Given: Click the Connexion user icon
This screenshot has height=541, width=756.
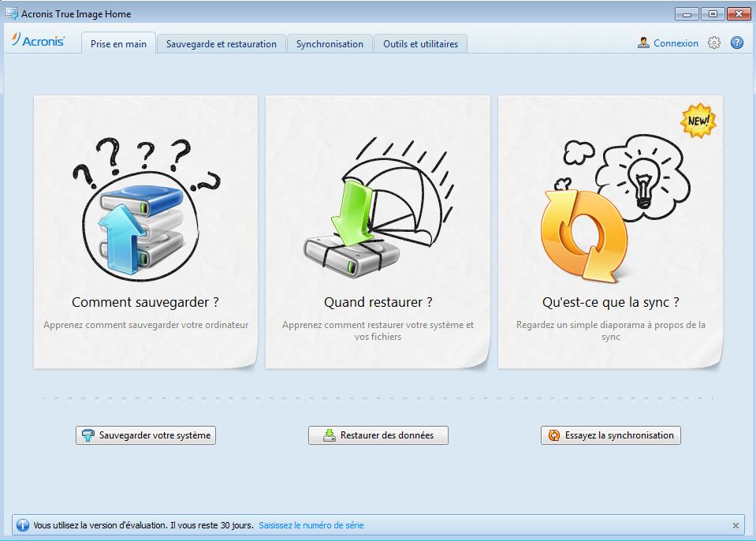Looking at the screenshot, I should (x=643, y=43).
